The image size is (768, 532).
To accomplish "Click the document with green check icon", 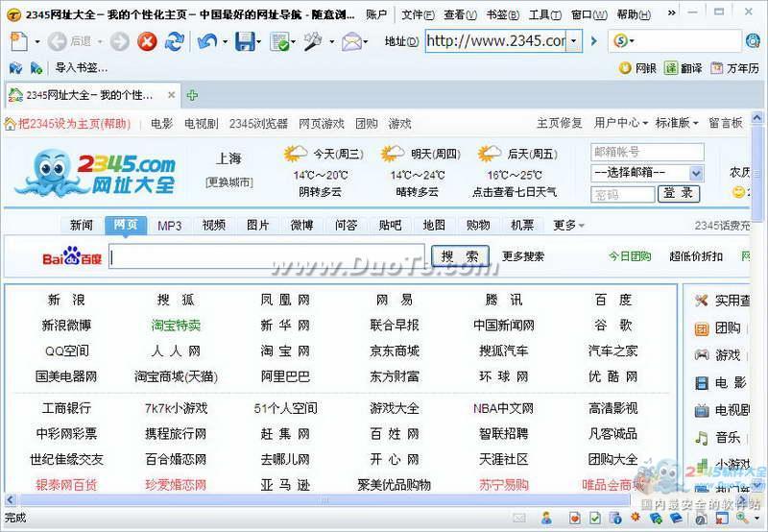I will pyautogui.click(x=279, y=41).
